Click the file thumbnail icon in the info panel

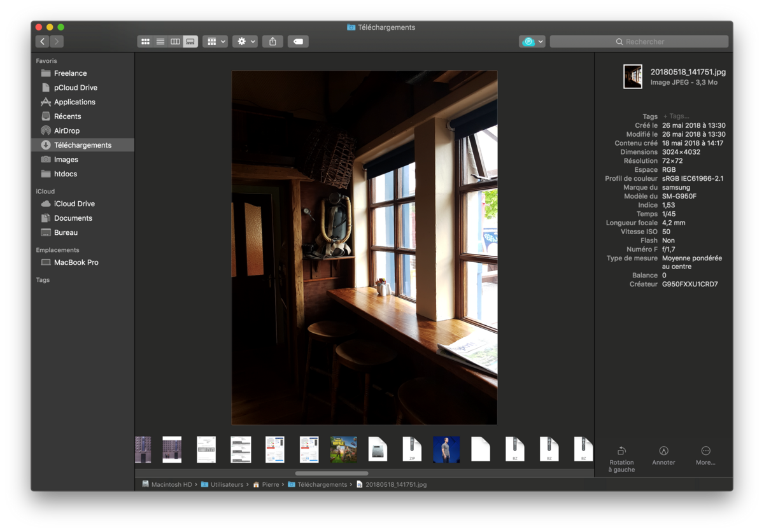633,76
